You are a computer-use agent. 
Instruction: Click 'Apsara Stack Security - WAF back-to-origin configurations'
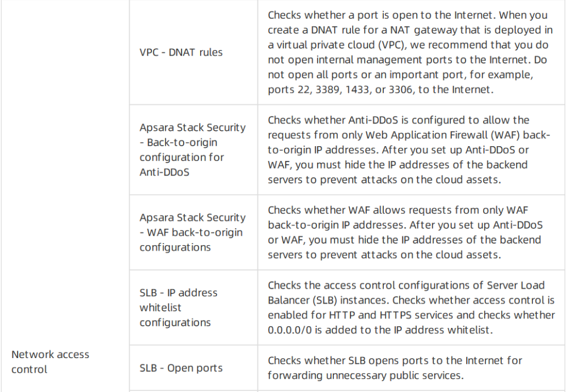click(x=192, y=232)
